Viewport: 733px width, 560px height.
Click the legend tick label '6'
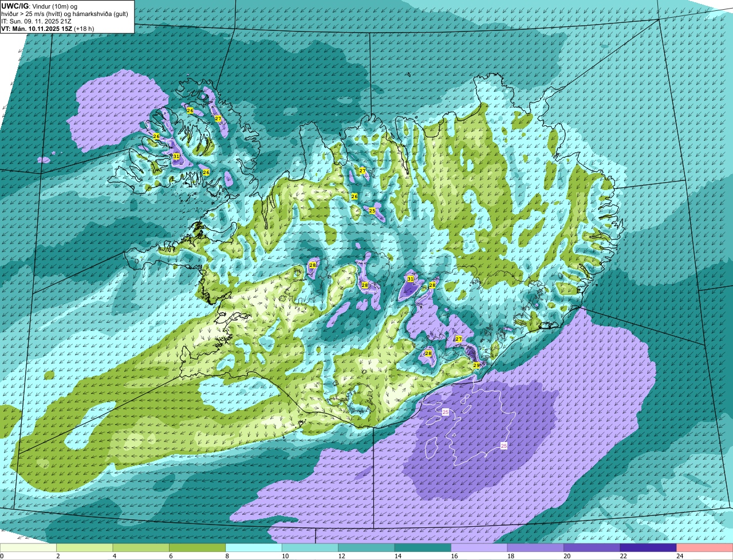(170, 556)
